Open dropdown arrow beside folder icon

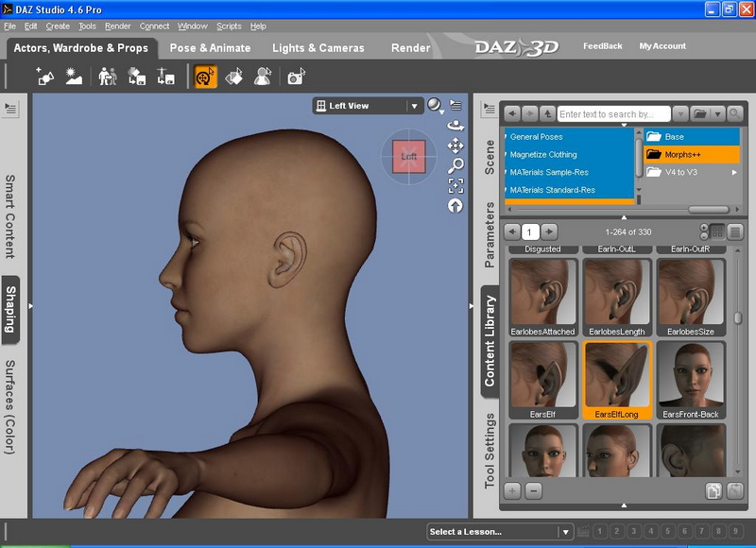point(717,114)
